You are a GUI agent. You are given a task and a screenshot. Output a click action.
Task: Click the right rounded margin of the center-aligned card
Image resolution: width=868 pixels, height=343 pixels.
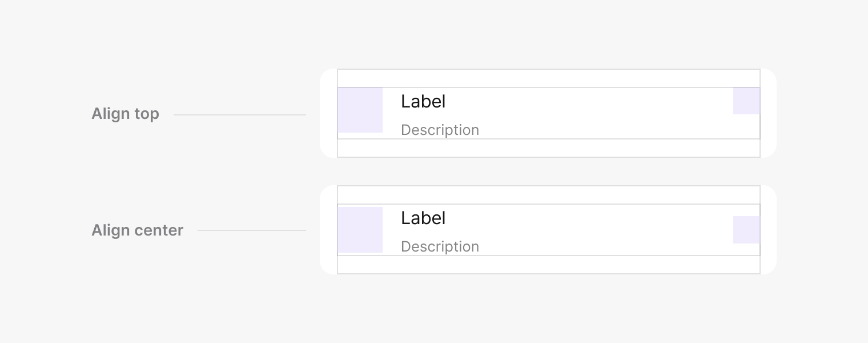(768, 230)
